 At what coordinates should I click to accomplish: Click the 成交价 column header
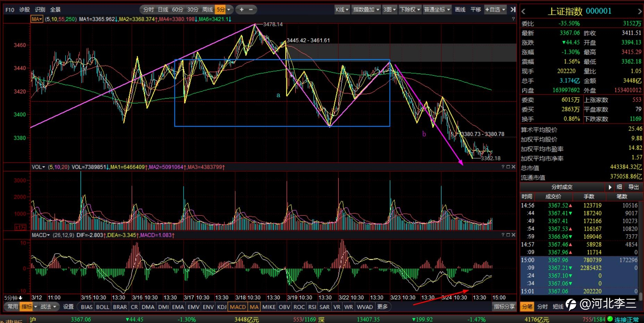[553, 196]
